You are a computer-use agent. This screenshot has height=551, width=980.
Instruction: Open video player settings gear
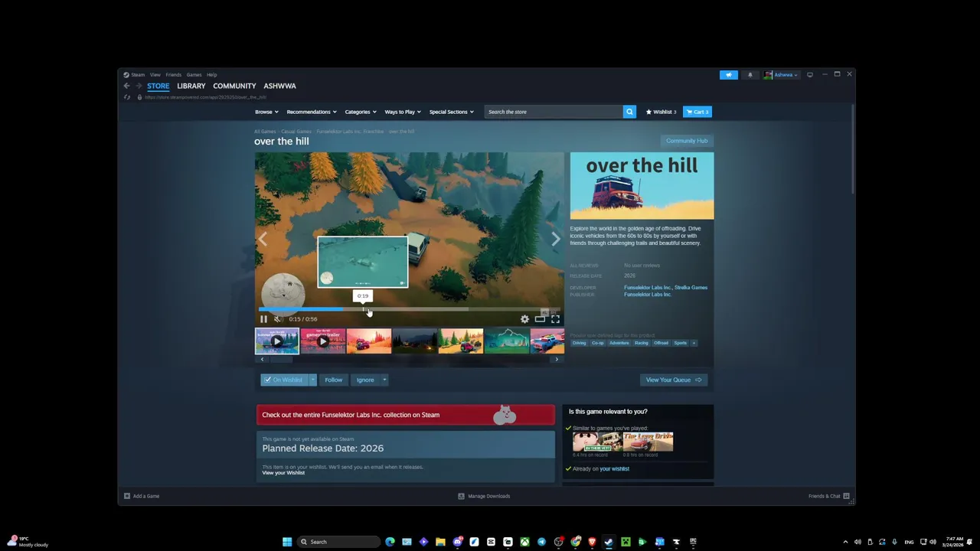click(524, 319)
